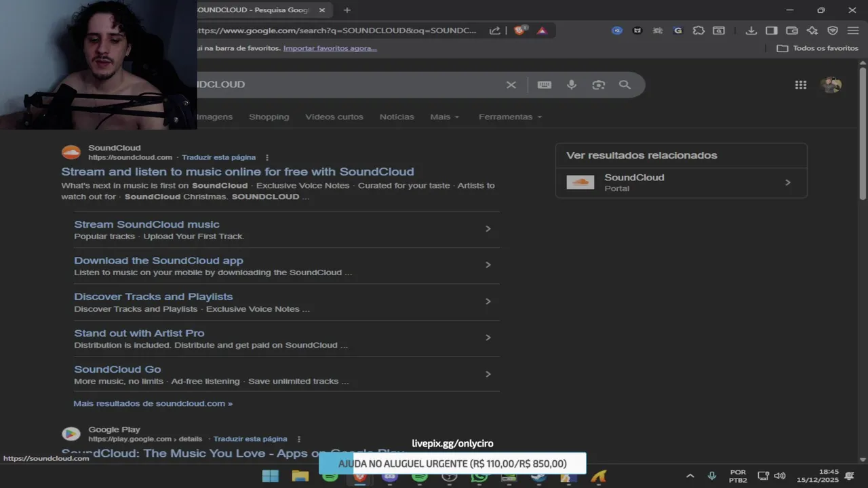The width and height of the screenshot is (868, 488).
Task: Open Brave Rewards triangle icon
Action: (x=542, y=30)
